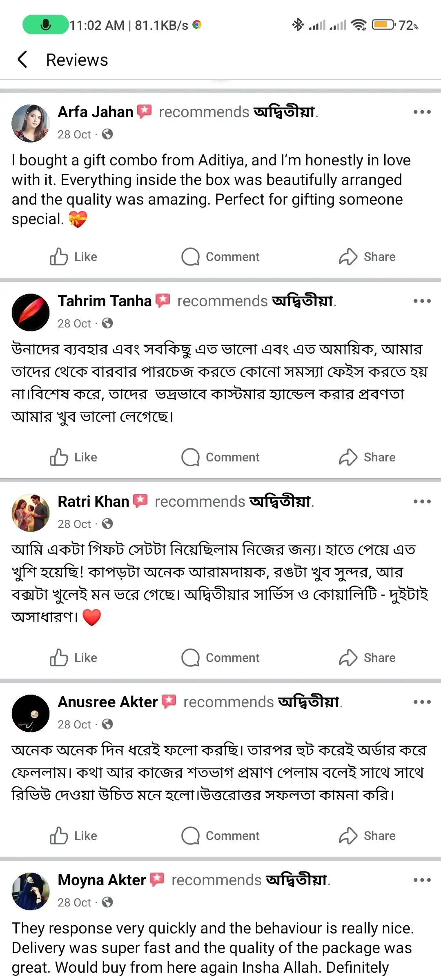Comment on Tahrim Tanha's review
The width and height of the screenshot is (441, 980).
tap(220, 457)
